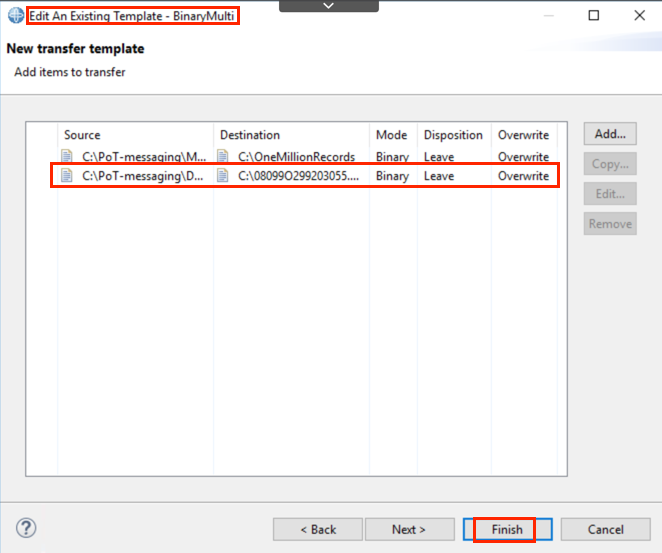Sort by the Source column header
Screen dimensions: 662x553
click(x=136, y=135)
